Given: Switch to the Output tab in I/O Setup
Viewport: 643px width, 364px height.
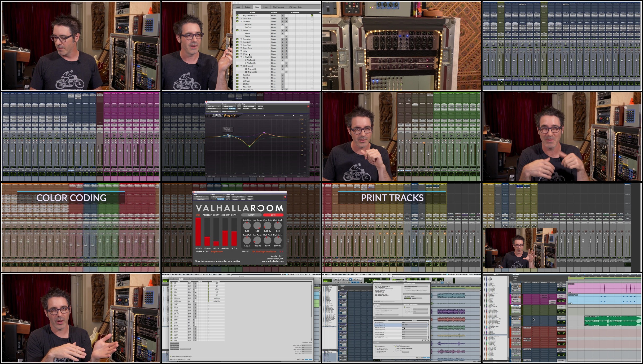Looking at the screenshot, I should pos(248,7).
